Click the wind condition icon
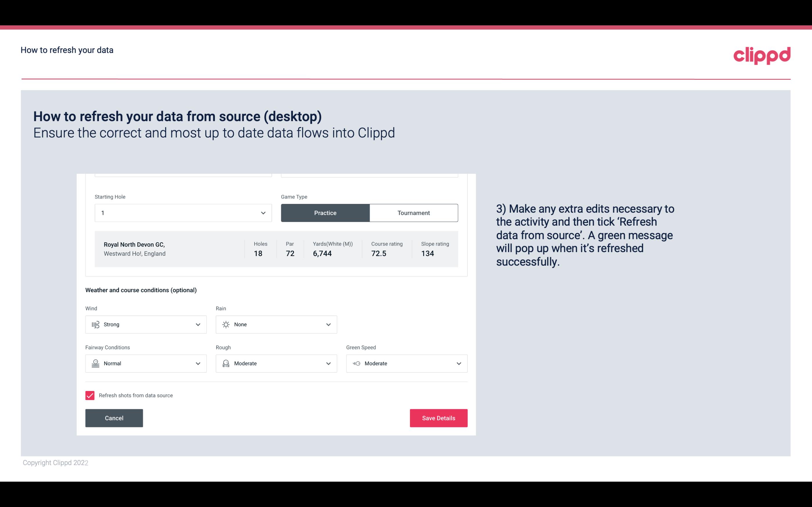The height and width of the screenshot is (507, 812). (x=95, y=324)
